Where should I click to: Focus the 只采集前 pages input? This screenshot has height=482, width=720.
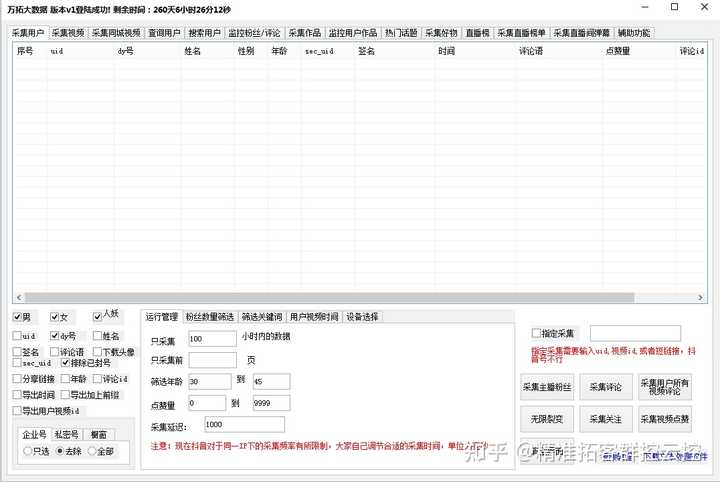(x=212, y=360)
